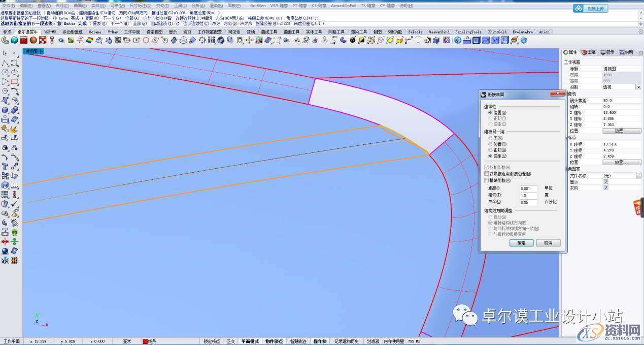
Task: Enable the 精确衔接 checkbox
Action: point(486,180)
